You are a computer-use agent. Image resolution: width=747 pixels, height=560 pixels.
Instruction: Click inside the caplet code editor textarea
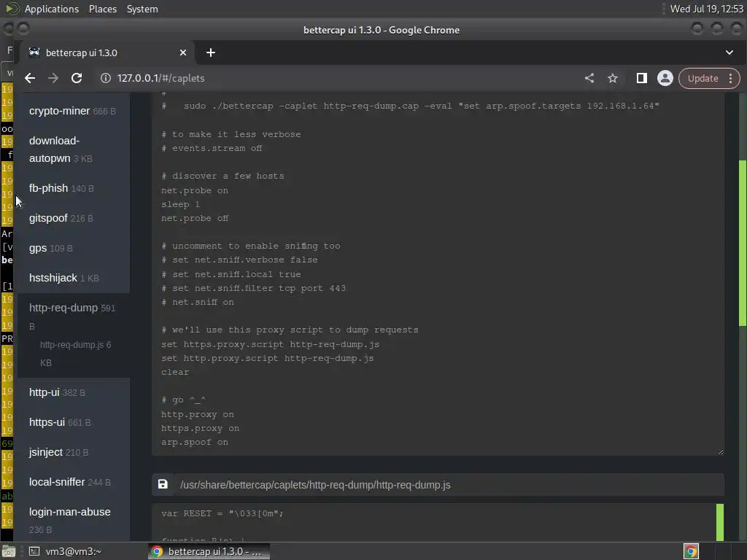click(438, 274)
